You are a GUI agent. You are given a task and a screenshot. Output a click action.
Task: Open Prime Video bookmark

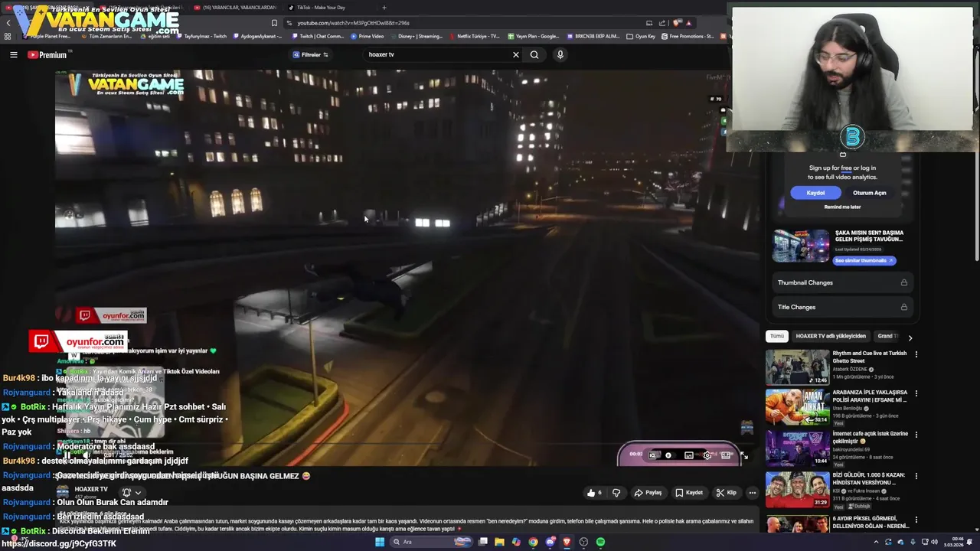(367, 36)
